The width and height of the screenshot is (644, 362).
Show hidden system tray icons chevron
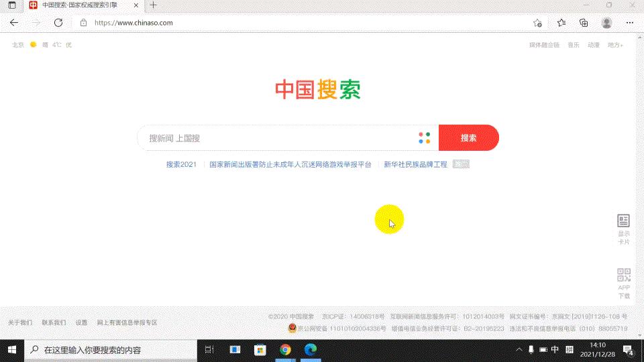[519, 350]
